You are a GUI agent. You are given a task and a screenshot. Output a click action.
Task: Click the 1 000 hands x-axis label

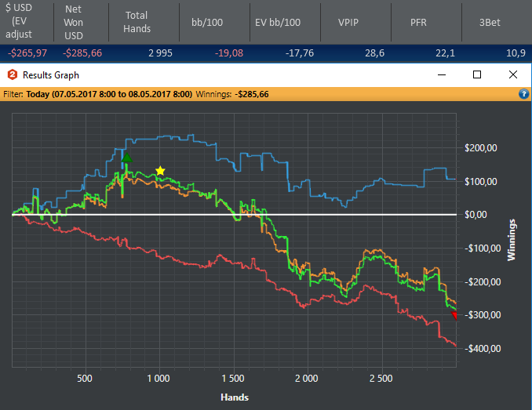(x=159, y=379)
